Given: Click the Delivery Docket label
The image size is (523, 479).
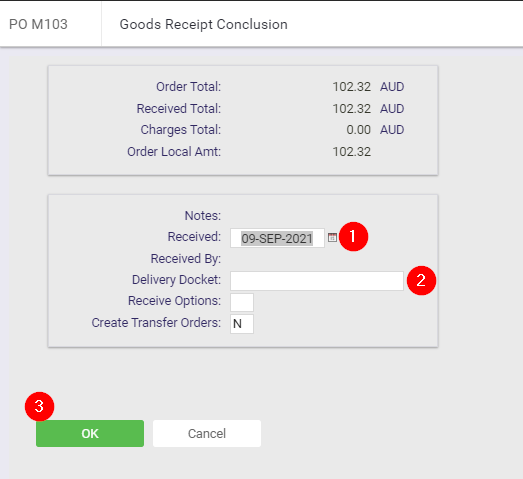Looking at the screenshot, I should (x=176, y=280).
